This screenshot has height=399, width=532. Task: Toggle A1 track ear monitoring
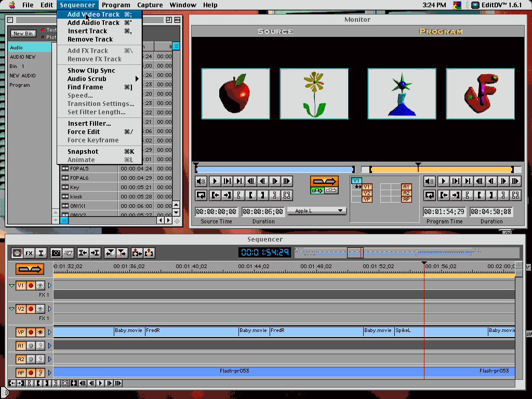40,346
